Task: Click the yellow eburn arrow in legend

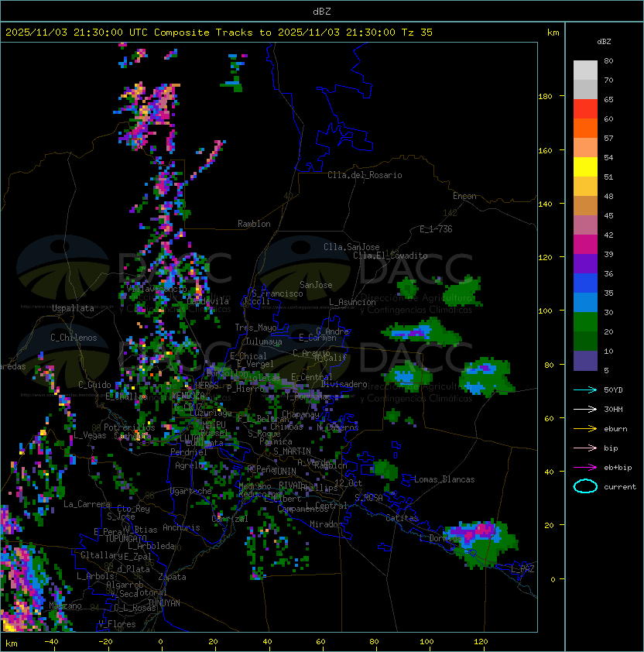Action: pos(585,429)
